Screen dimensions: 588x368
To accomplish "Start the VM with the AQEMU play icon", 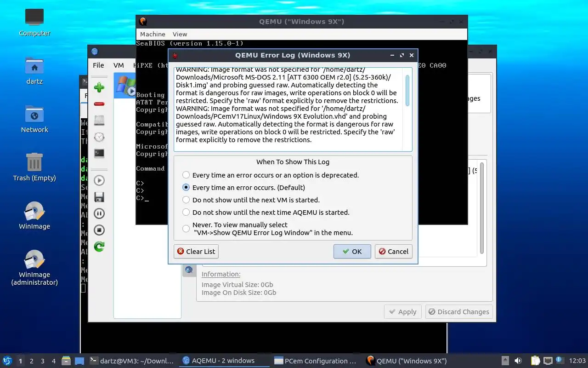I will (99, 180).
